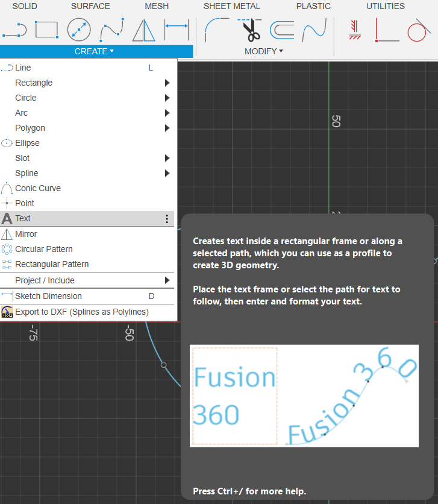Click the Circular Pattern icon in the menu
Image resolution: width=438 pixels, height=504 pixels.
(x=7, y=249)
